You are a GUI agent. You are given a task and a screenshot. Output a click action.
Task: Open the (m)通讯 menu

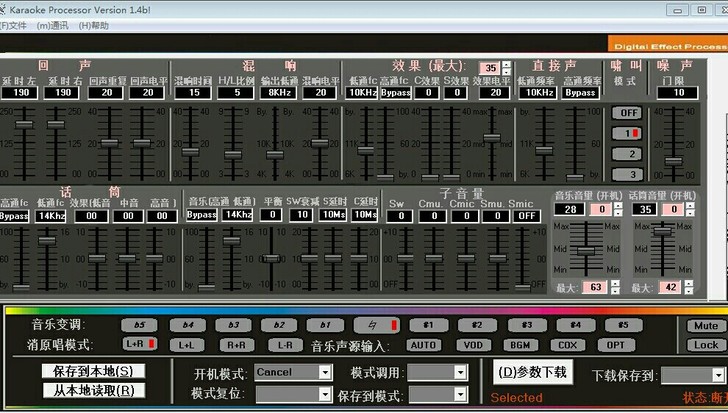pyautogui.click(x=52, y=26)
